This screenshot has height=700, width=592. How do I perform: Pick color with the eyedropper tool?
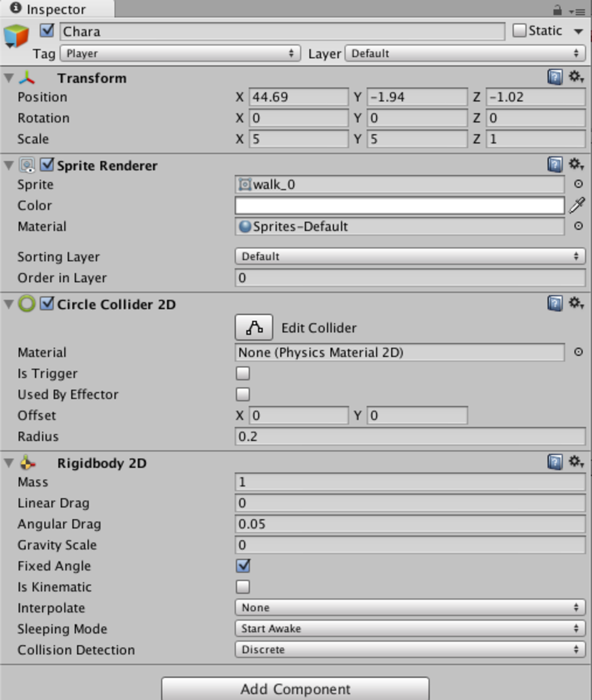click(x=577, y=205)
